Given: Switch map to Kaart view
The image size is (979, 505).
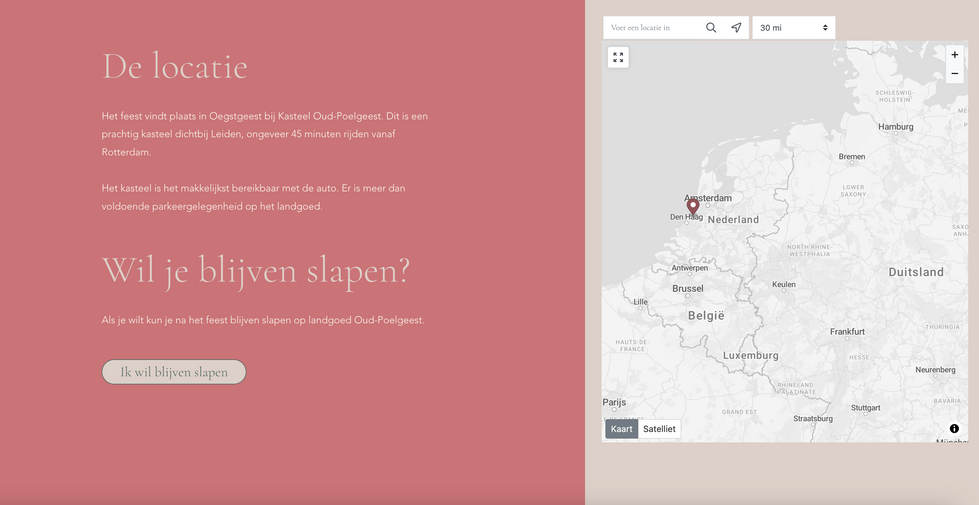Looking at the screenshot, I should [x=621, y=429].
